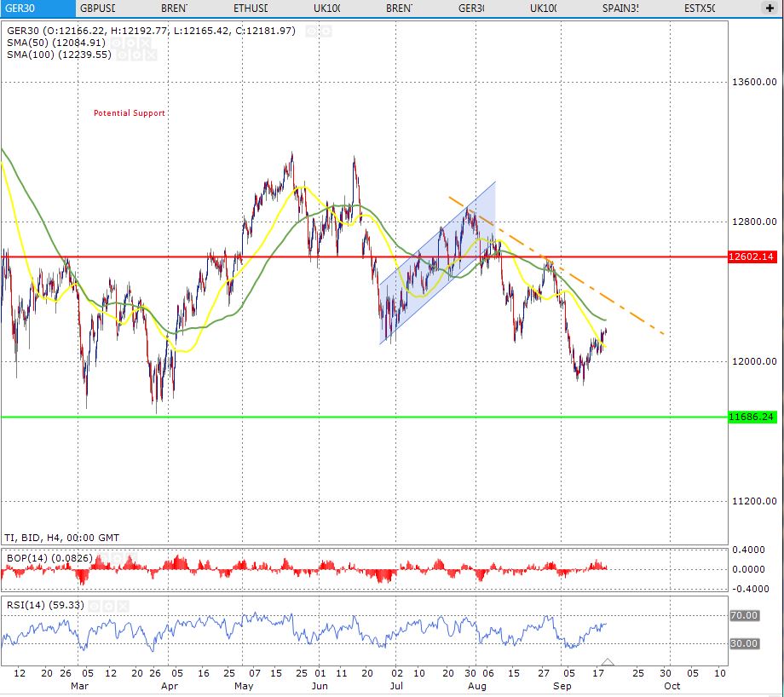Go to the ESTX50 chart tab
This screenshot has width=784, height=697.
(700, 8)
